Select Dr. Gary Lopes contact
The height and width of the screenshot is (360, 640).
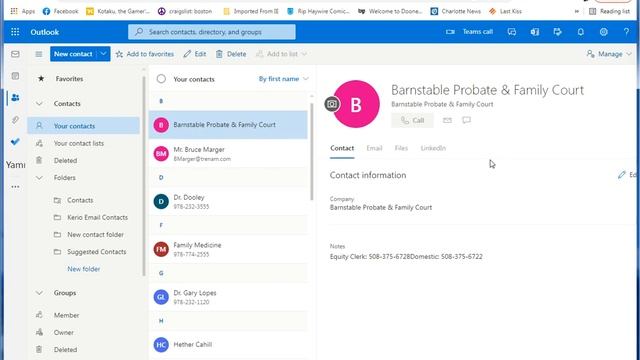[228, 297]
